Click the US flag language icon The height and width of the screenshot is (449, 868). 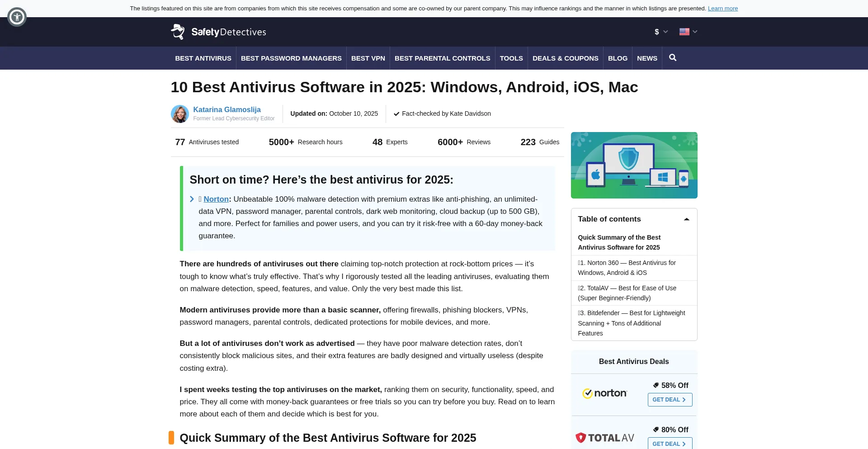684,32
